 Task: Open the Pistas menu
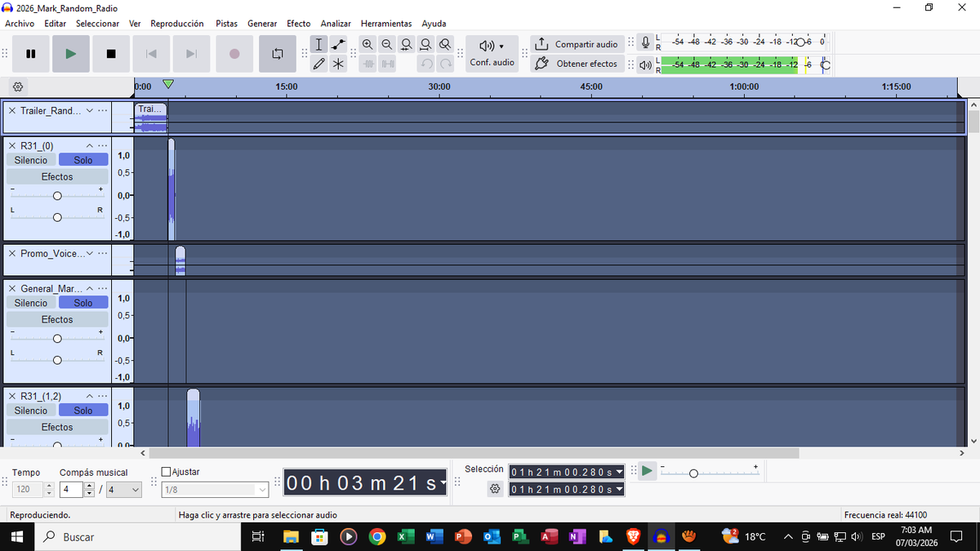coord(226,24)
